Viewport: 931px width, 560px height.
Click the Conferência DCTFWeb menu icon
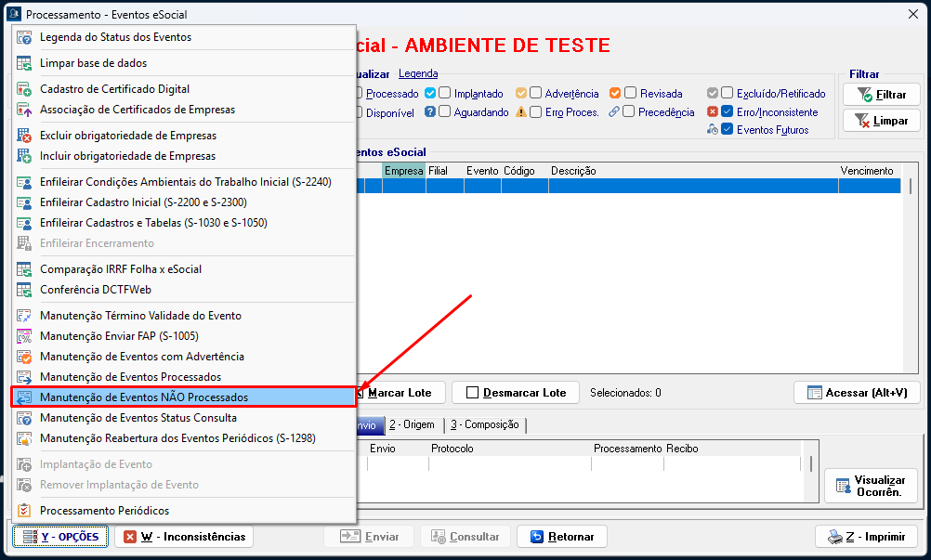click(24, 290)
